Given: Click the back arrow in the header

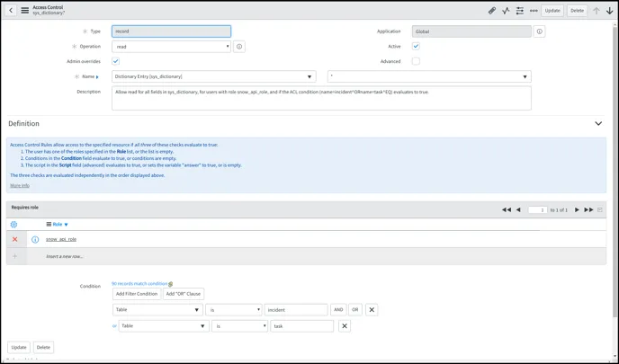Looking at the screenshot, I should [11, 10].
